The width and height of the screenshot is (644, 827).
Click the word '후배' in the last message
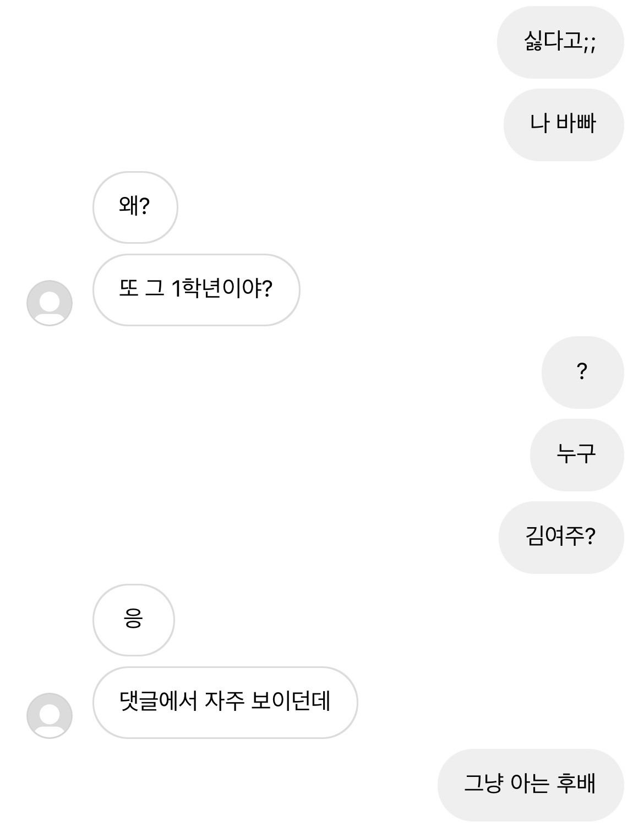click(576, 784)
